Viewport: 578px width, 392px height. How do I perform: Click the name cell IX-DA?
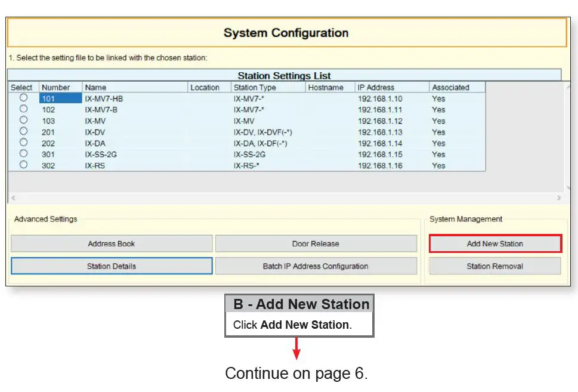[x=95, y=143]
